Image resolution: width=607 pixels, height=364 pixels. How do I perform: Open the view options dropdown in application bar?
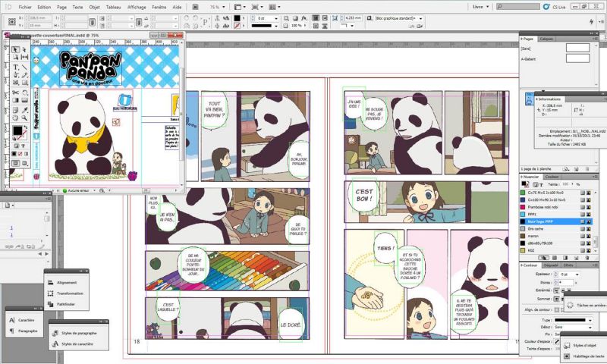point(241,7)
